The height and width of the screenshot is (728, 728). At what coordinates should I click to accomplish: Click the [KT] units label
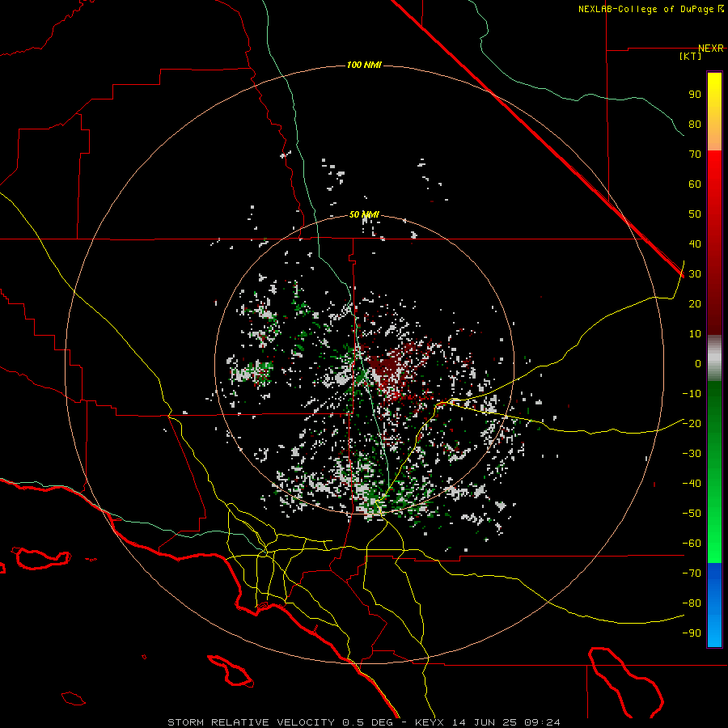click(x=690, y=56)
